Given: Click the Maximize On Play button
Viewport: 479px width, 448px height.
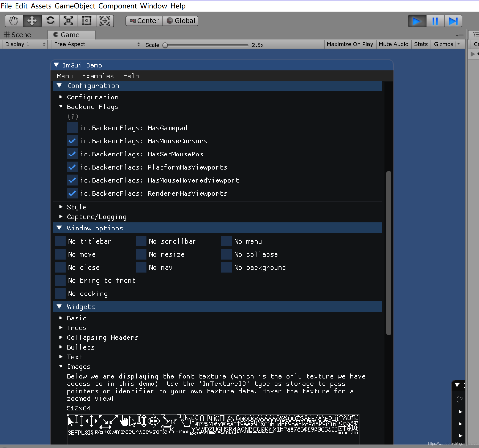Looking at the screenshot, I should pos(350,44).
